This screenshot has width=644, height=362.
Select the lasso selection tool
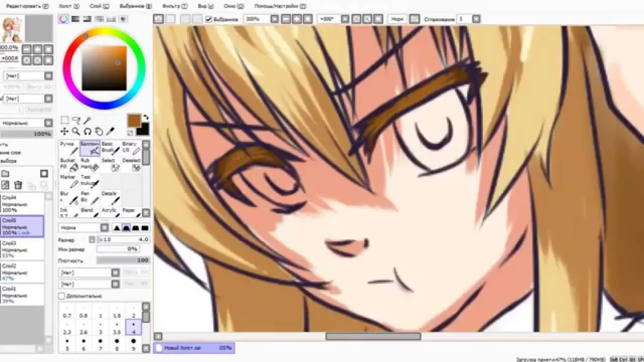click(76, 120)
